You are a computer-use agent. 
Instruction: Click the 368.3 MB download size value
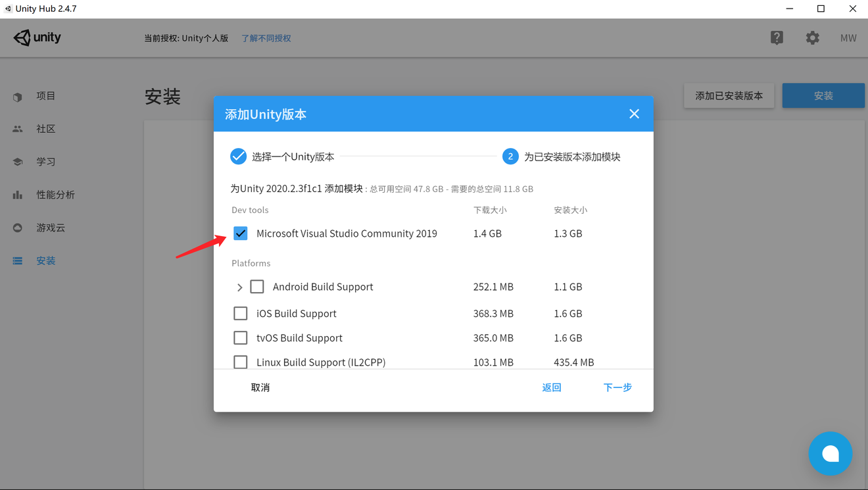[x=493, y=314]
